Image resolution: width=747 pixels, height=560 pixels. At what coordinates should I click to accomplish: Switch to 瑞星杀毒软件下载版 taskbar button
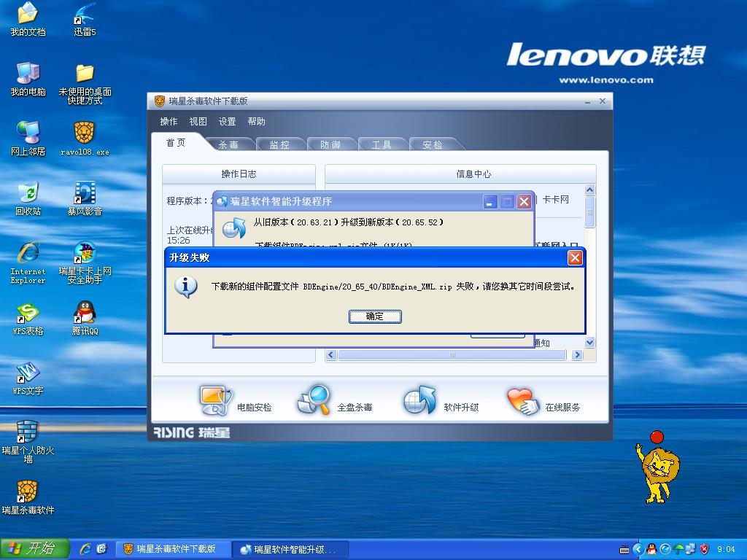174,549
